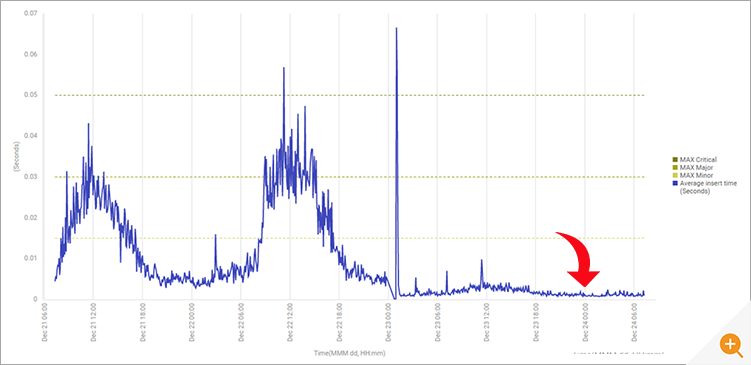Click the 0.02 y-axis value
The height and width of the screenshot is (365, 751).
click(31, 217)
